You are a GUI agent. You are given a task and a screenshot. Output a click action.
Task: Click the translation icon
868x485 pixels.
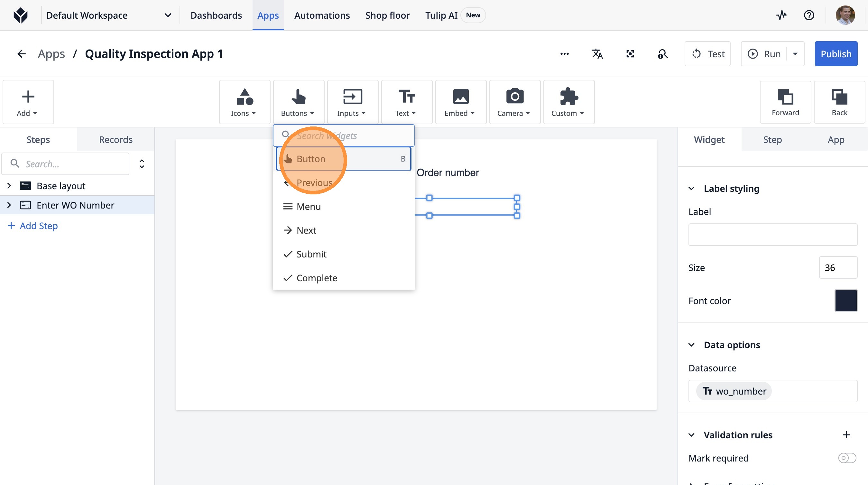[597, 54]
